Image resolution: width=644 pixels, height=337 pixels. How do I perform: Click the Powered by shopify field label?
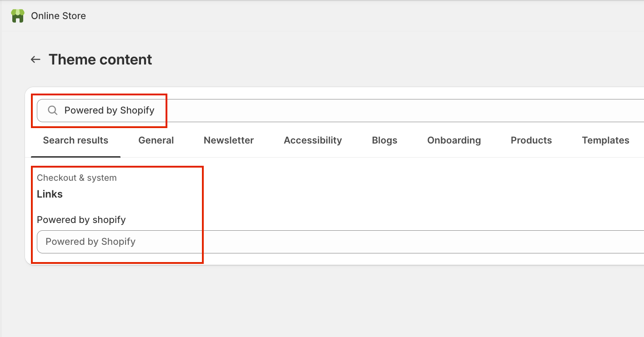pyautogui.click(x=81, y=220)
